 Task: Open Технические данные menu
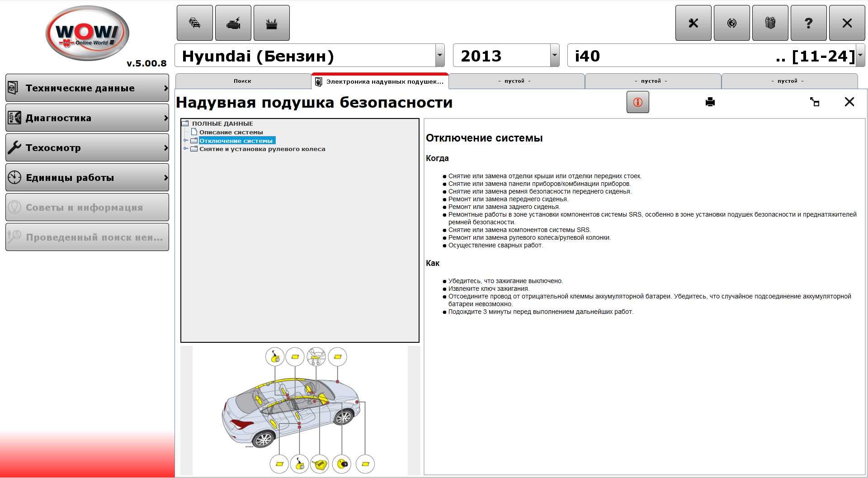pyautogui.click(x=87, y=88)
